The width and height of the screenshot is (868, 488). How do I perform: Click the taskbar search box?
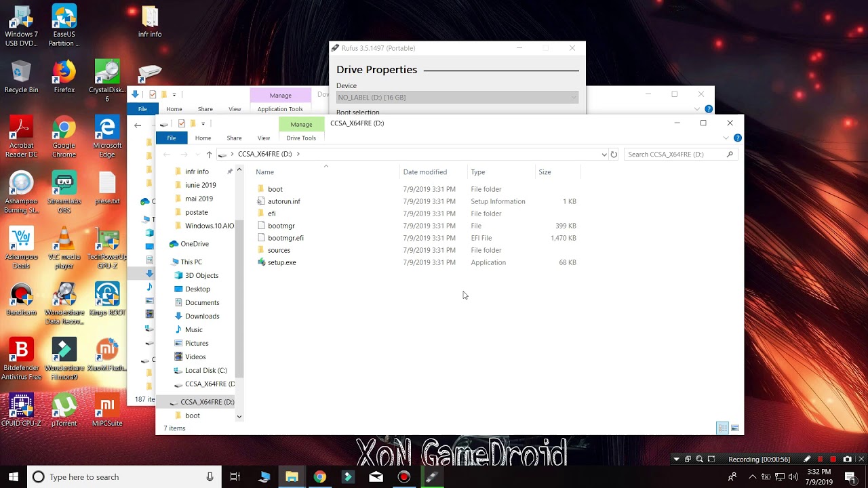tap(124, 476)
